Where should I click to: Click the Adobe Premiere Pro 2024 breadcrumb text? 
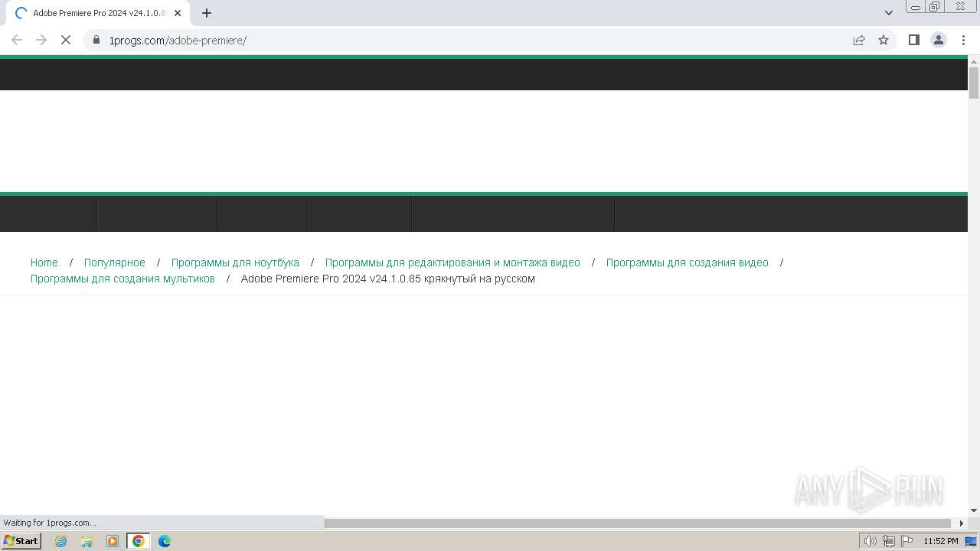click(x=388, y=279)
